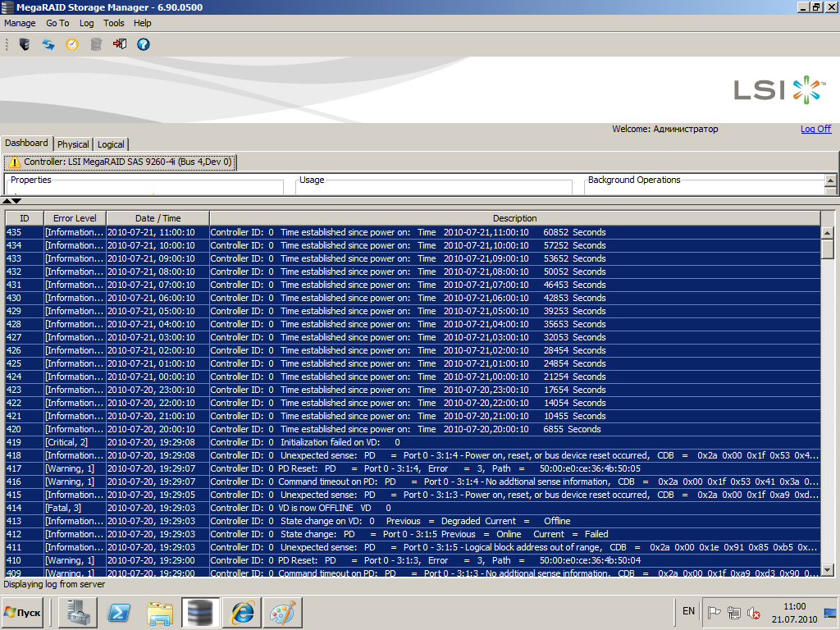840x630 pixels.
Task: Switch to the Logical tab
Action: click(111, 144)
